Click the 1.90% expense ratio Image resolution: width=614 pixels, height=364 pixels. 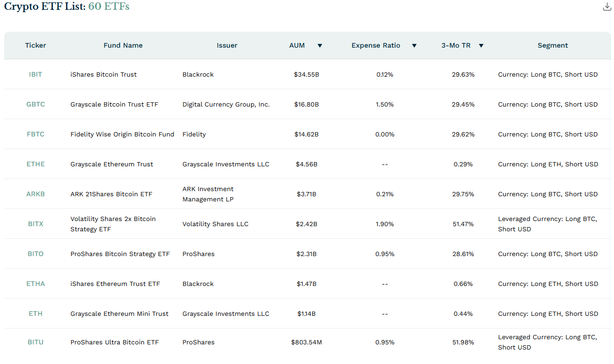pyautogui.click(x=384, y=224)
